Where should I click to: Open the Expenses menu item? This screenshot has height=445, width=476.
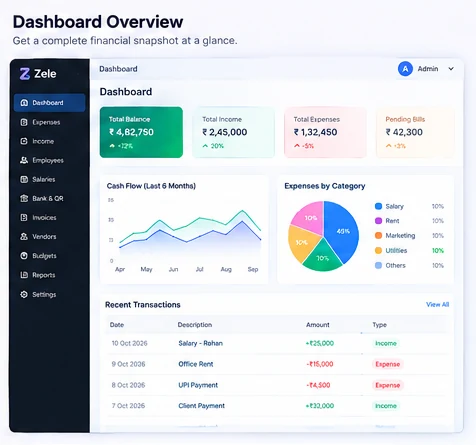point(49,122)
